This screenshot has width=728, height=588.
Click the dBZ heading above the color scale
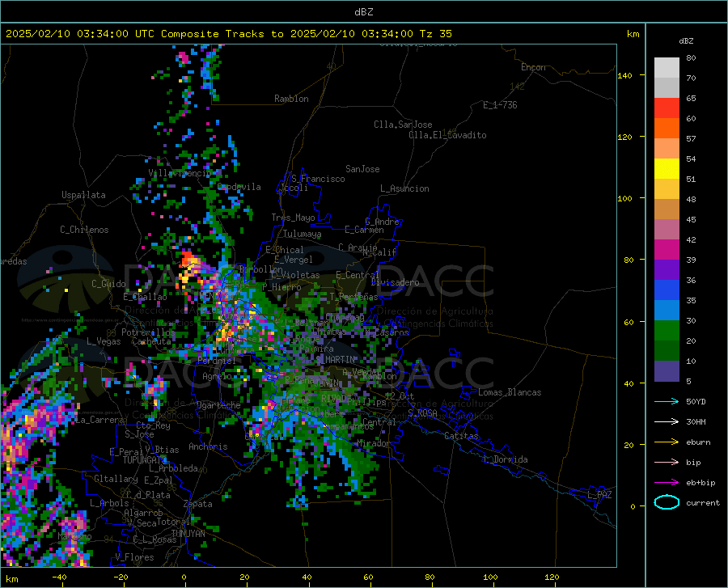pyautogui.click(x=686, y=40)
